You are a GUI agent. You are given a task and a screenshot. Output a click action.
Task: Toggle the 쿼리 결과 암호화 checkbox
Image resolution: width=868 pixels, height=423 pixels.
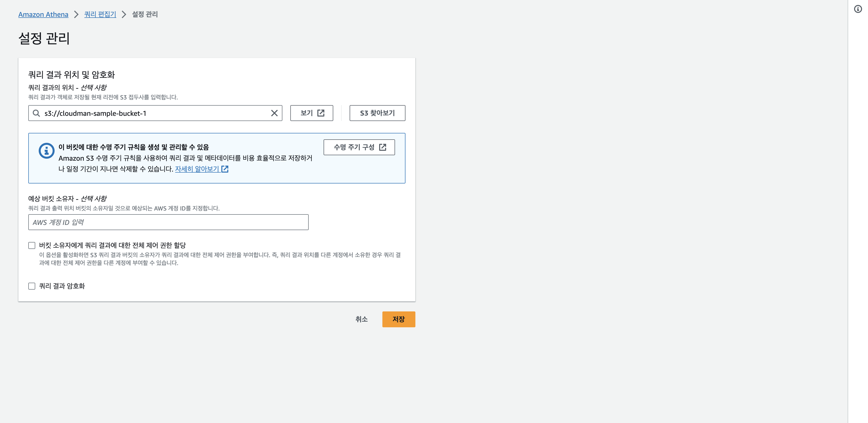point(32,286)
